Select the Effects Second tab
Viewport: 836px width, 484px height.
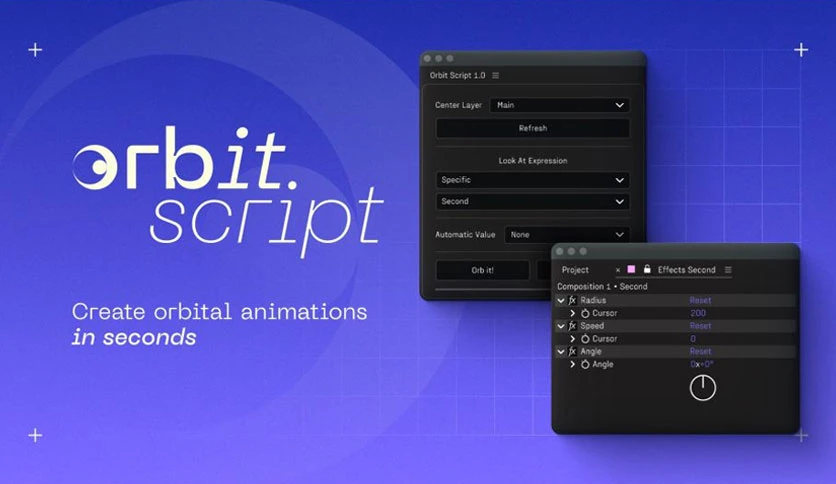(x=686, y=270)
